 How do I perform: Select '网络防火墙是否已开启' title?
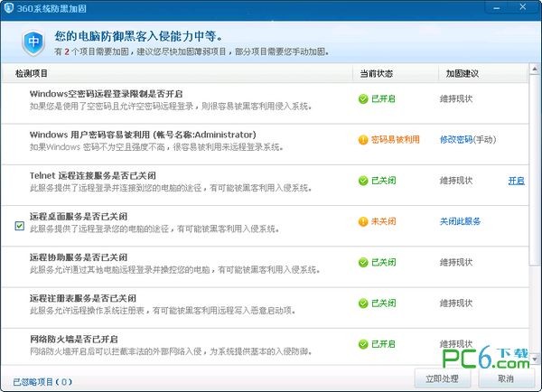(x=74, y=339)
